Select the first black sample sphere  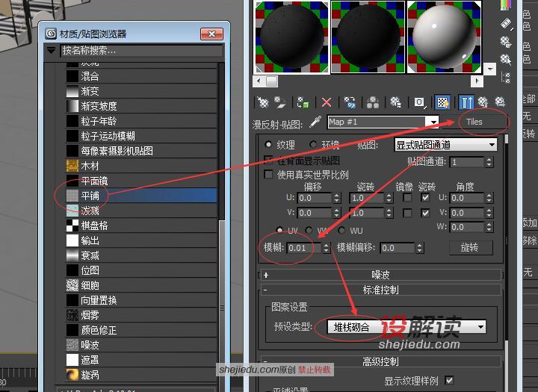pyautogui.click(x=291, y=37)
